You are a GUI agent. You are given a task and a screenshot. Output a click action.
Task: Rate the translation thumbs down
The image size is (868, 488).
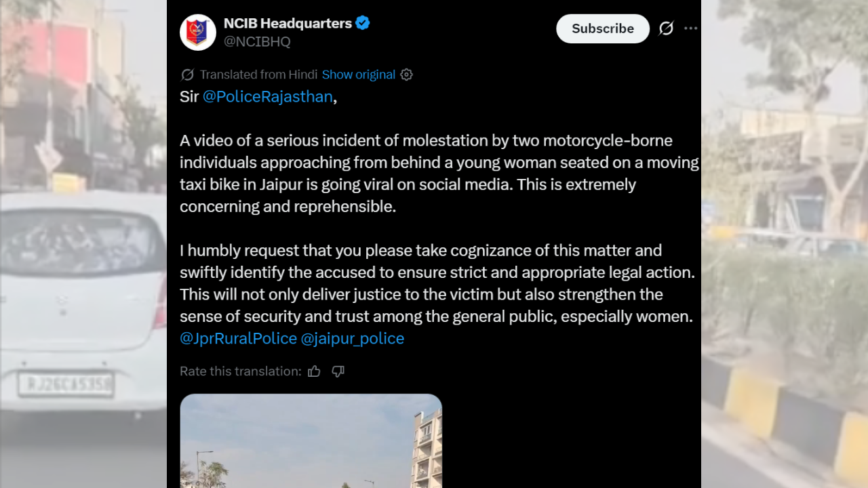tap(338, 371)
